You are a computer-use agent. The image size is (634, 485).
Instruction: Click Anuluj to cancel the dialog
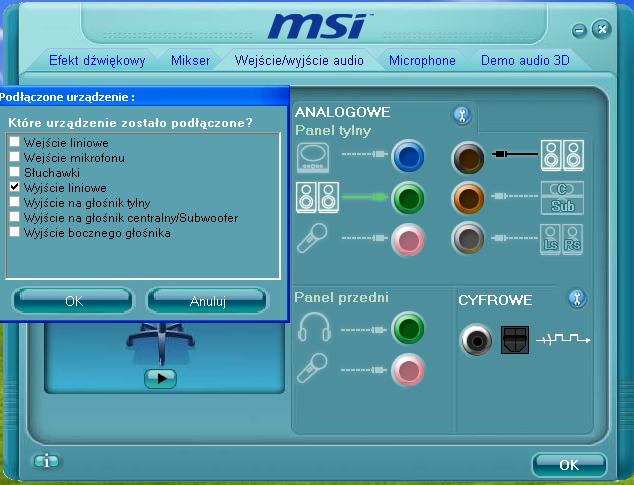tap(207, 301)
